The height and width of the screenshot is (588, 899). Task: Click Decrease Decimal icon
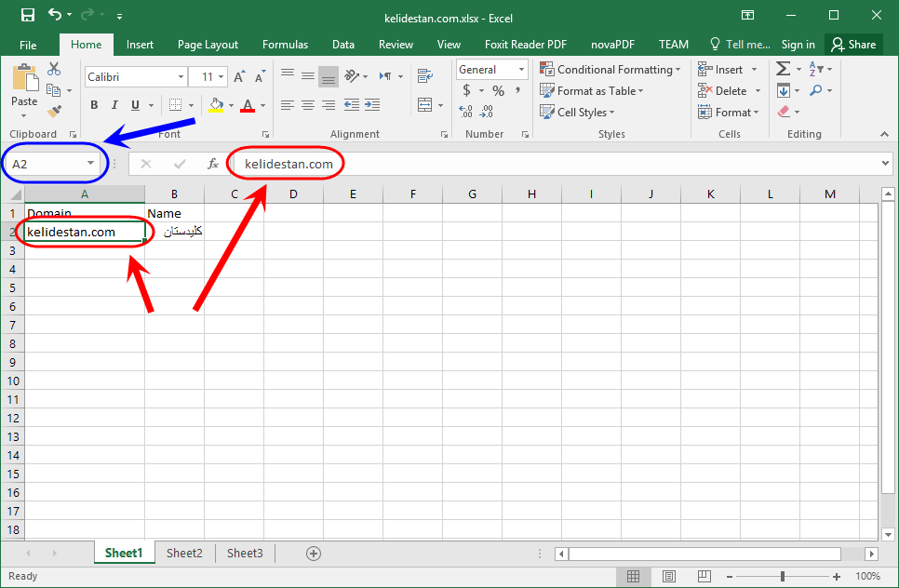(x=486, y=112)
